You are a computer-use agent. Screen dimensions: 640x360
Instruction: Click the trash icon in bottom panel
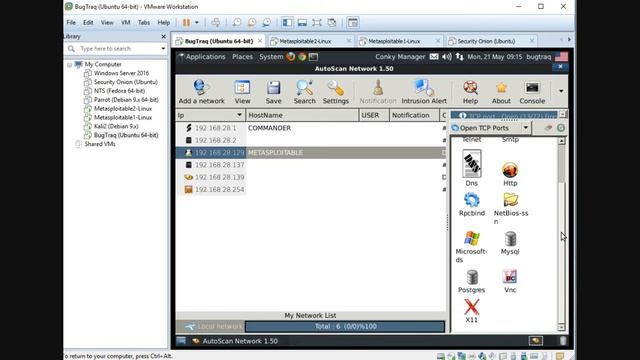[563, 341]
